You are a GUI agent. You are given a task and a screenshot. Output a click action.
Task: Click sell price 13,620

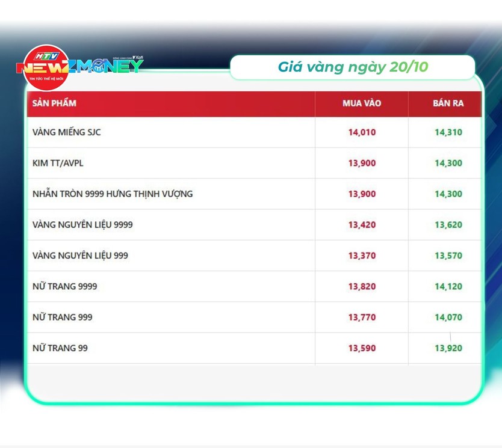(448, 225)
